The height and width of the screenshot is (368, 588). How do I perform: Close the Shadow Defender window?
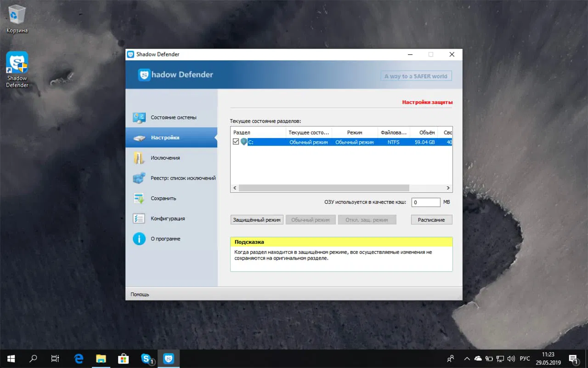(x=452, y=54)
